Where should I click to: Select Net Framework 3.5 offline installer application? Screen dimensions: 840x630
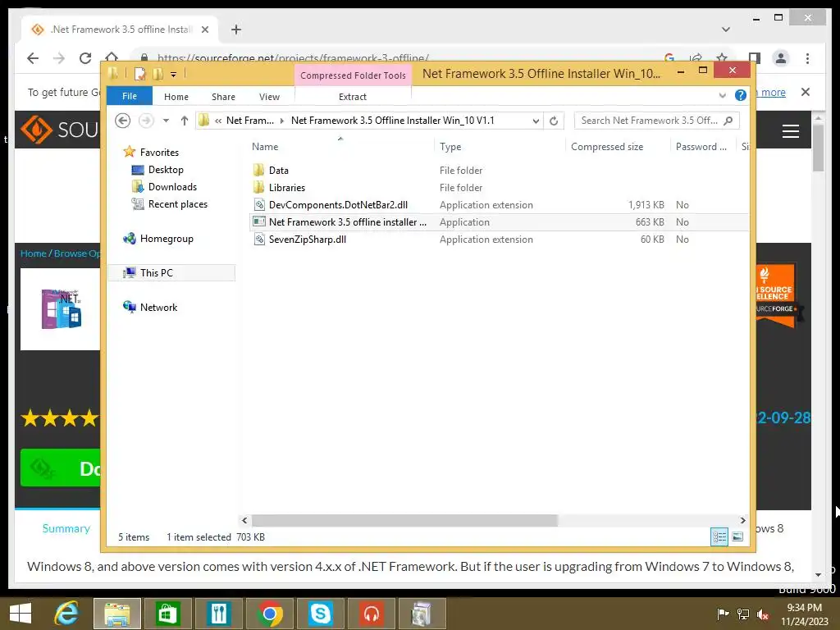348,221
